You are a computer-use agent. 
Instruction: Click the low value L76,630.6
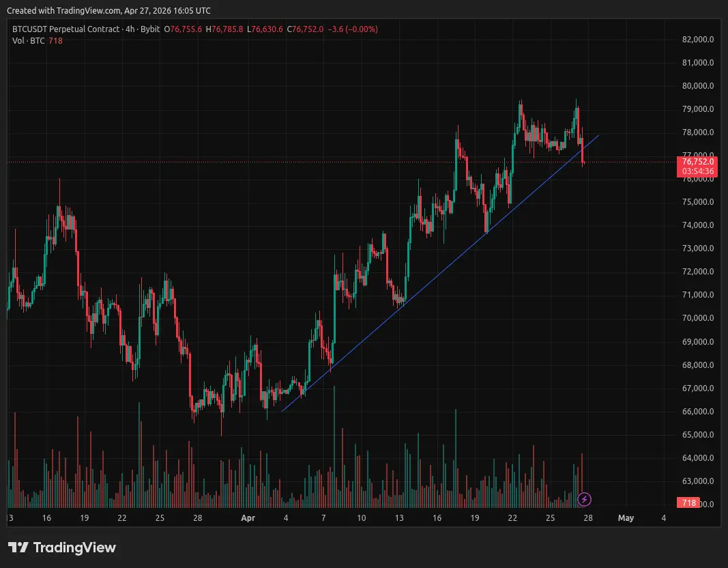click(x=265, y=29)
